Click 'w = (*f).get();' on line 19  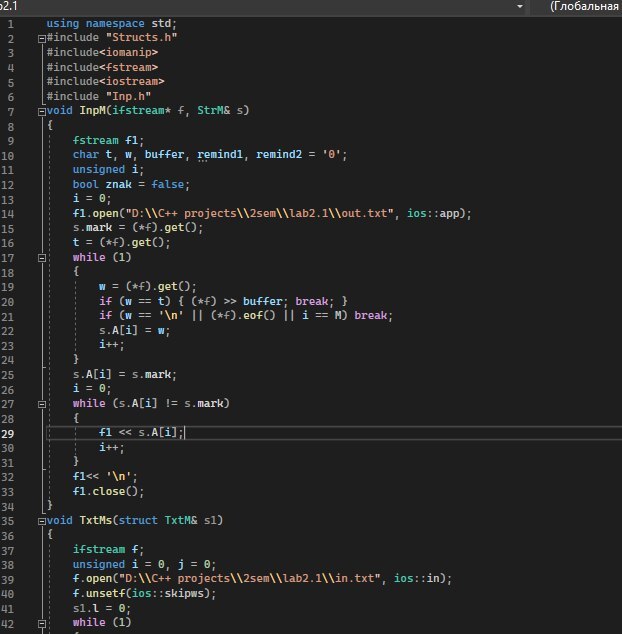click(x=148, y=287)
